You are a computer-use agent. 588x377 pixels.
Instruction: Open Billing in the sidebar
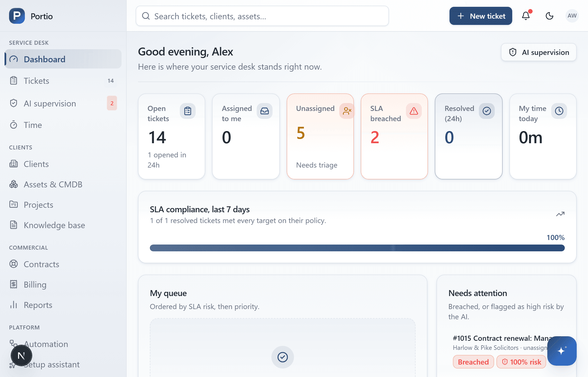point(63,284)
